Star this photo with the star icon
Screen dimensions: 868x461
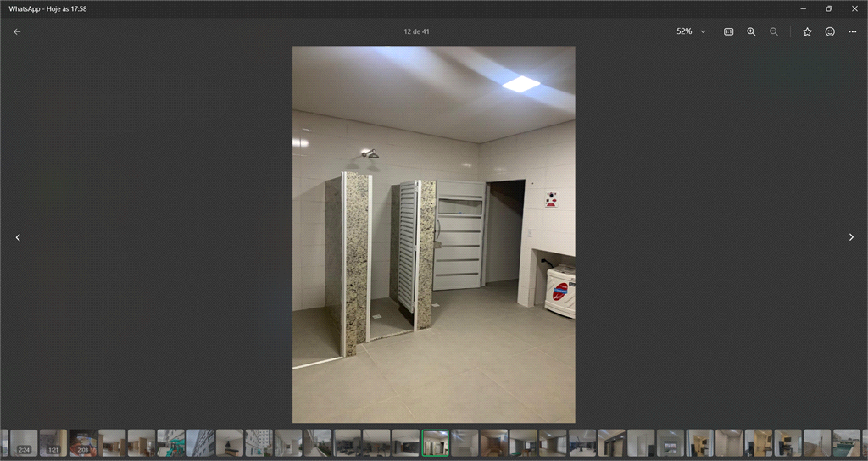(807, 31)
